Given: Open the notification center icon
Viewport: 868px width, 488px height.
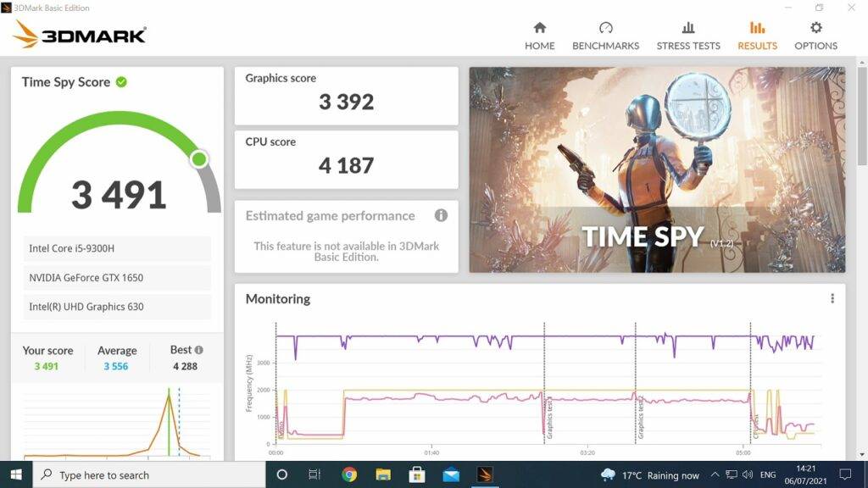Looking at the screenshot, I should click(x=845, y=474).
